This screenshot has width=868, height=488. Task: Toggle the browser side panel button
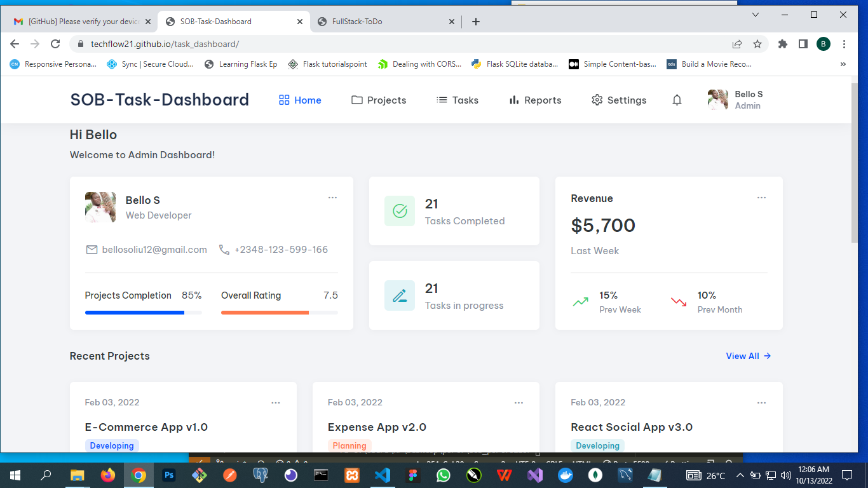click(803, 44)
